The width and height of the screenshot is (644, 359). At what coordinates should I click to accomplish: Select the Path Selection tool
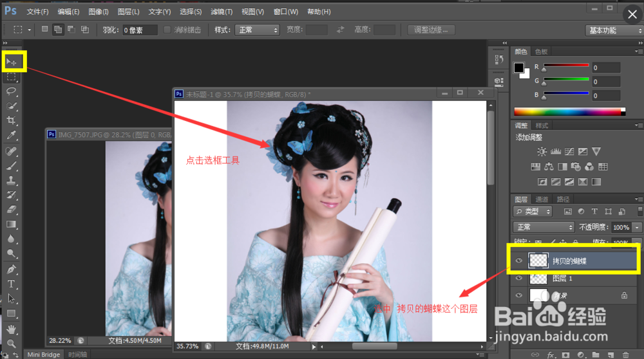(12, 299)
